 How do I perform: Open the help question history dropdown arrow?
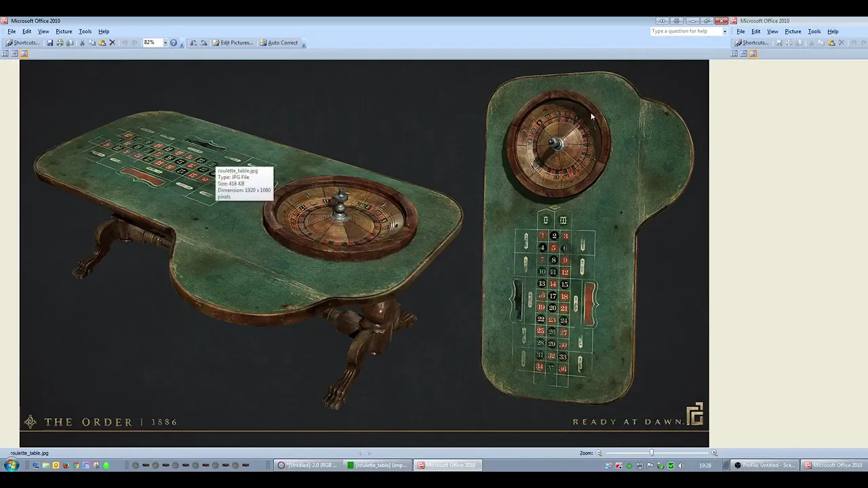pyautogui.click(x=725, y=31)
